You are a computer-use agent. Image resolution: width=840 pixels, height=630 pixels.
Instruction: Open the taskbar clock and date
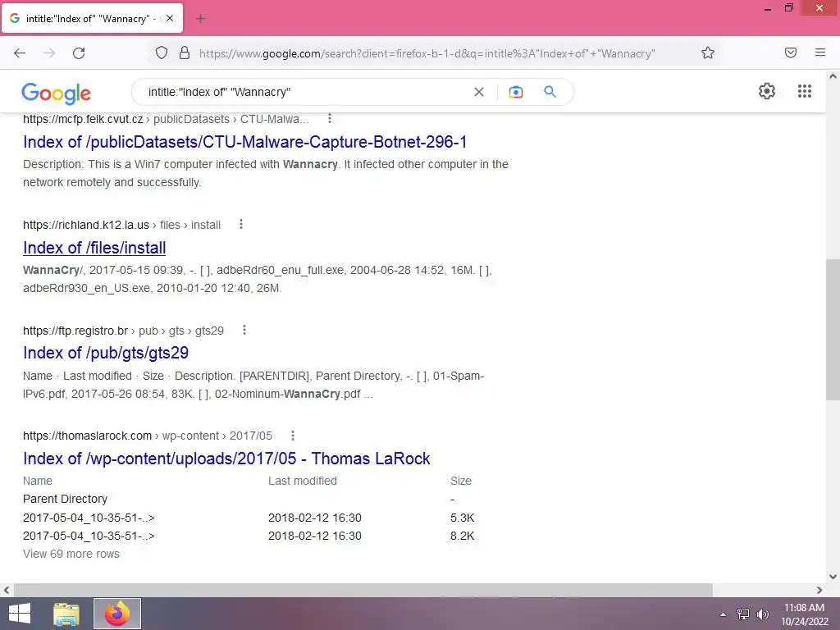pyautogui.click(x=804, y=614)
